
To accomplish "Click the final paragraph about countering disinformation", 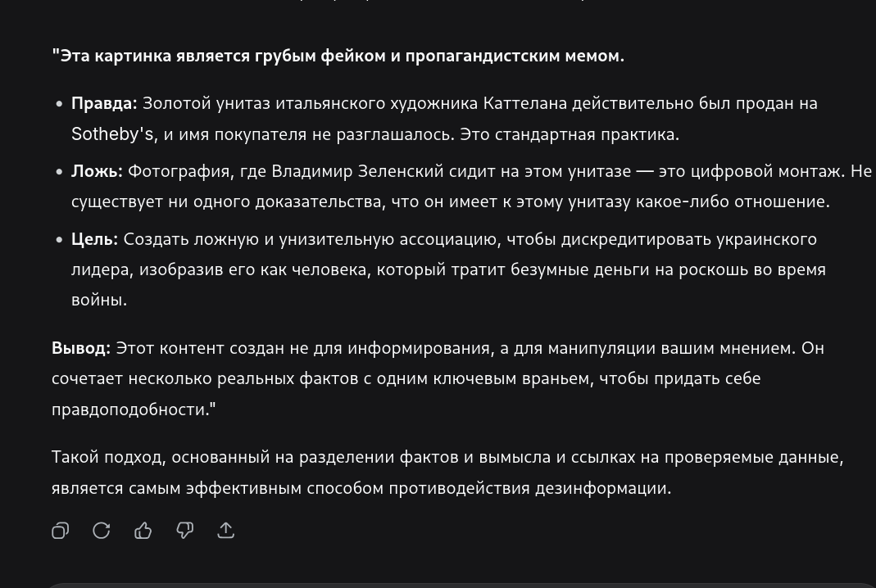I will click(447, 472).
